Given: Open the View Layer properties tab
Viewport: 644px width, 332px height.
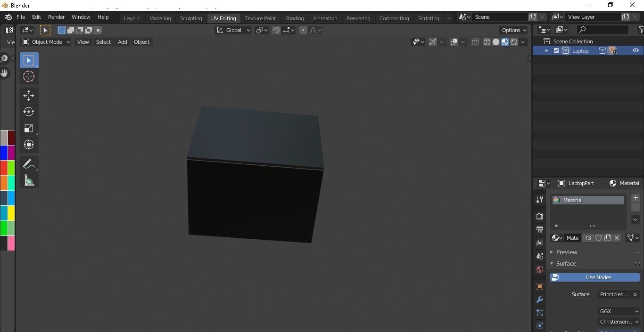Looking at the screenshot, I should [540, 243].
